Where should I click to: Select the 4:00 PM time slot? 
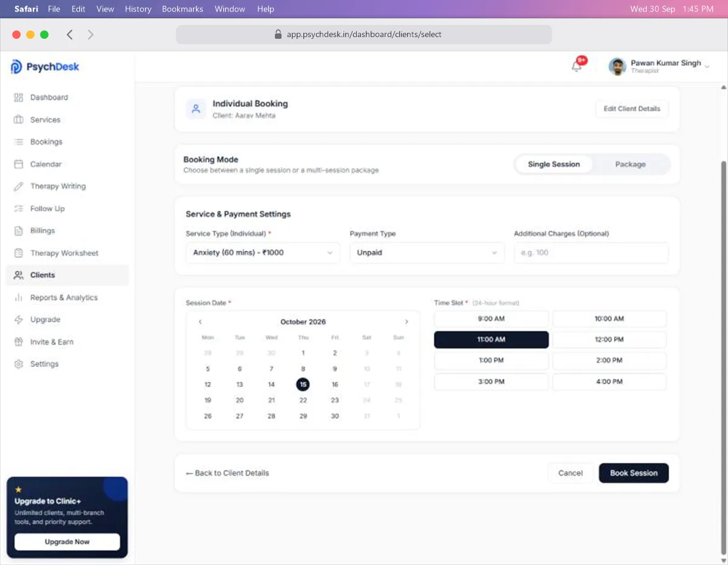point(609,382)
